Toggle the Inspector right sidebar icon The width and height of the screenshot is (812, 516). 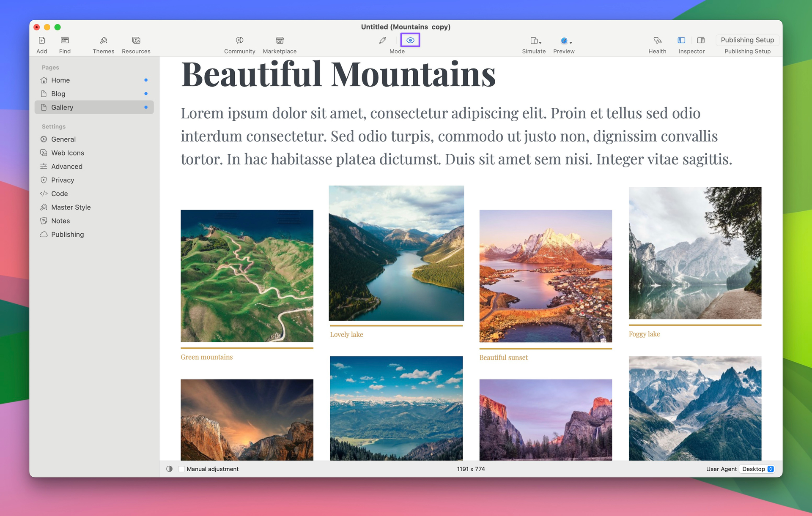coord(701,41)
